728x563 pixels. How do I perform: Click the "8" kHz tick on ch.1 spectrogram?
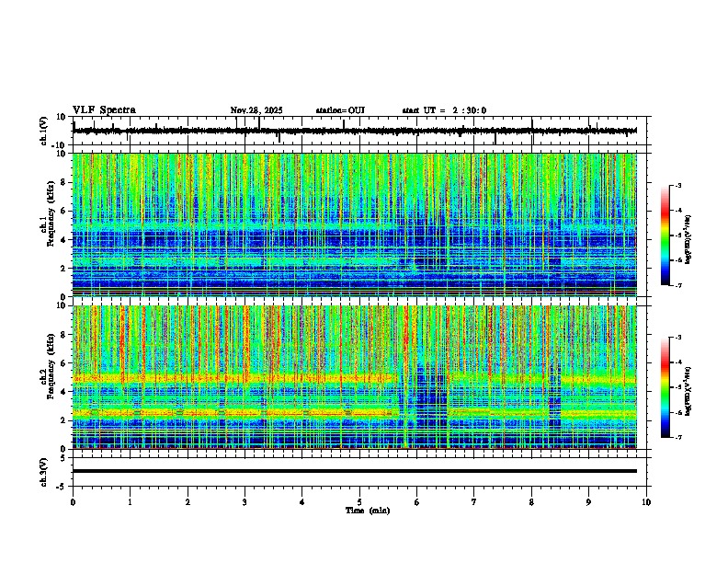[x=63, y=182]
